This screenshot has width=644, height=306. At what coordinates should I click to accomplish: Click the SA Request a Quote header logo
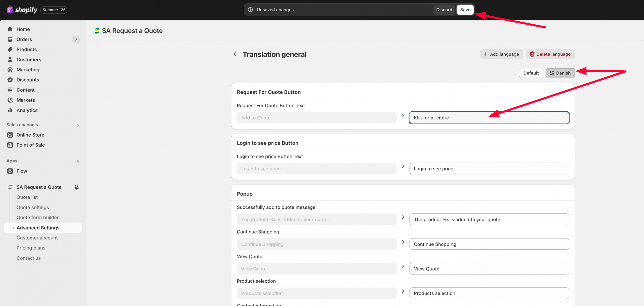(x=97, y=31)
